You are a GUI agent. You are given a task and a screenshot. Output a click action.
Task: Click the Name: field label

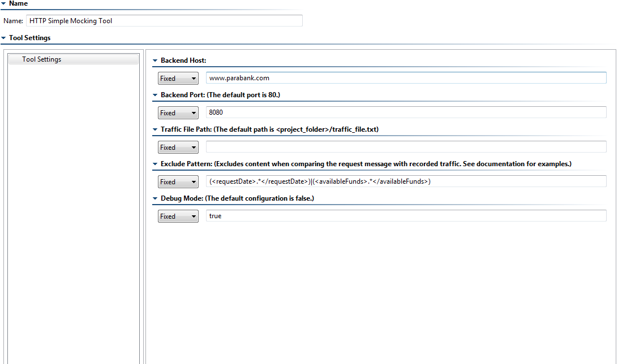[x=14, y=21]
